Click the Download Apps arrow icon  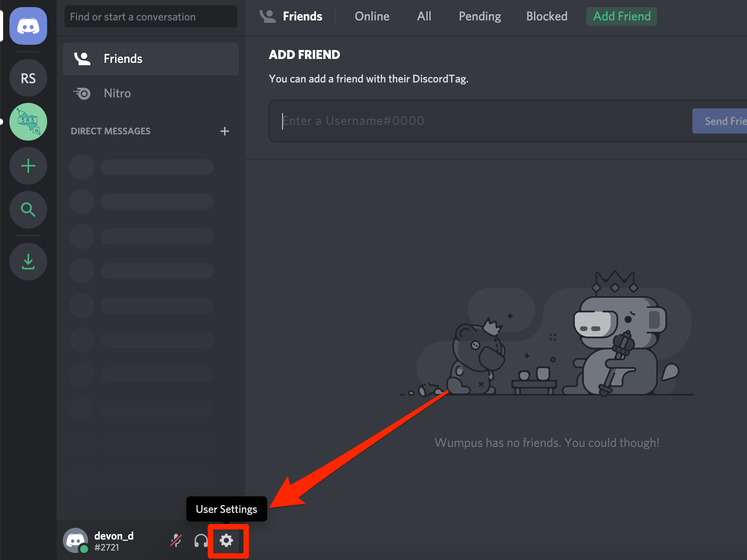coord(28,262)
